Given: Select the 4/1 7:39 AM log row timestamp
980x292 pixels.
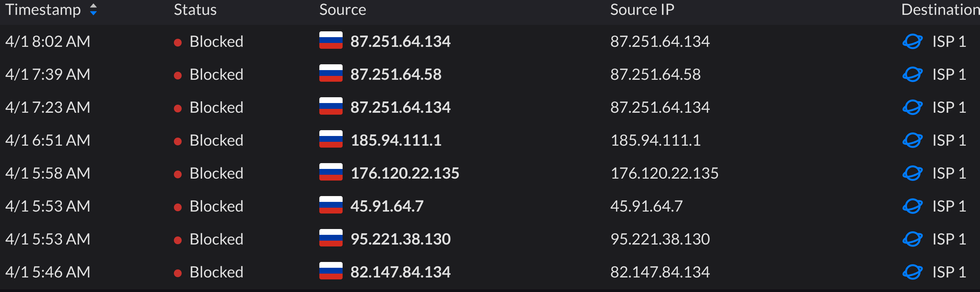Looking at the screenshot, I should 48,74.
